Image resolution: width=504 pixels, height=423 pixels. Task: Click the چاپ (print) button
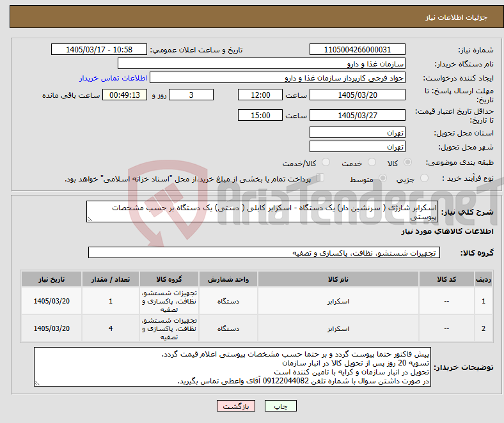[280, 406]
